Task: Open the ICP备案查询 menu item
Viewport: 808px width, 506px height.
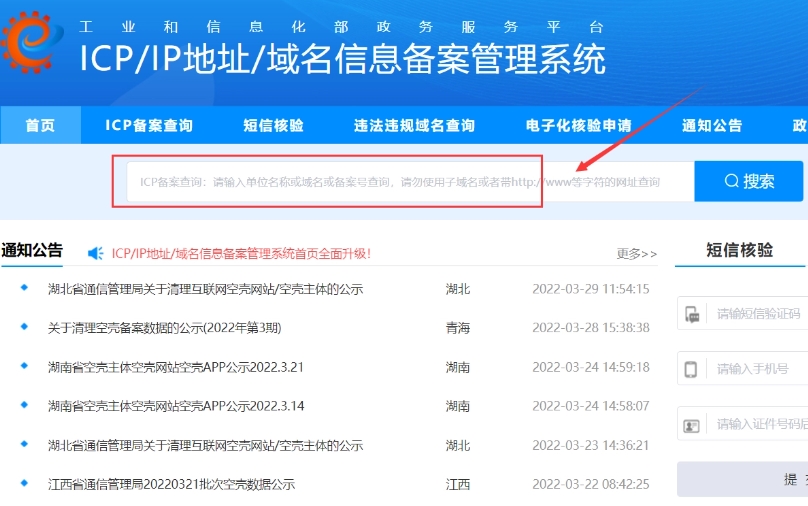Action: [149, 126]
